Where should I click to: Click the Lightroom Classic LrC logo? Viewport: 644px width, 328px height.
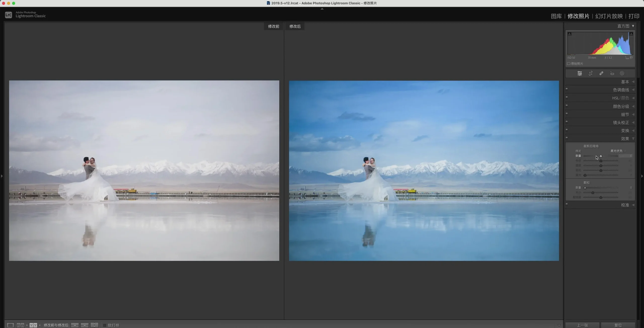[x=9, y=15]
